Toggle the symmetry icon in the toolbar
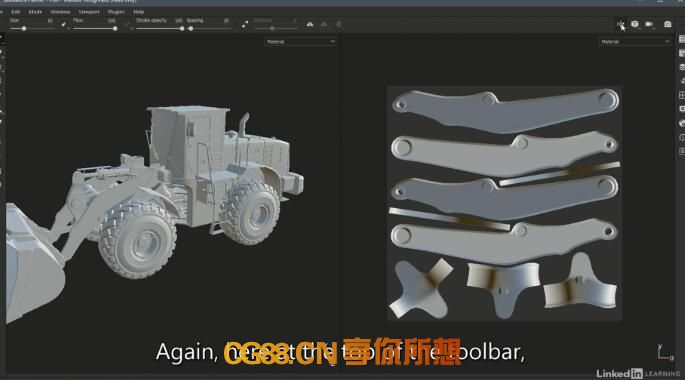Screen dimensions: 685x380 coord(310,24)
